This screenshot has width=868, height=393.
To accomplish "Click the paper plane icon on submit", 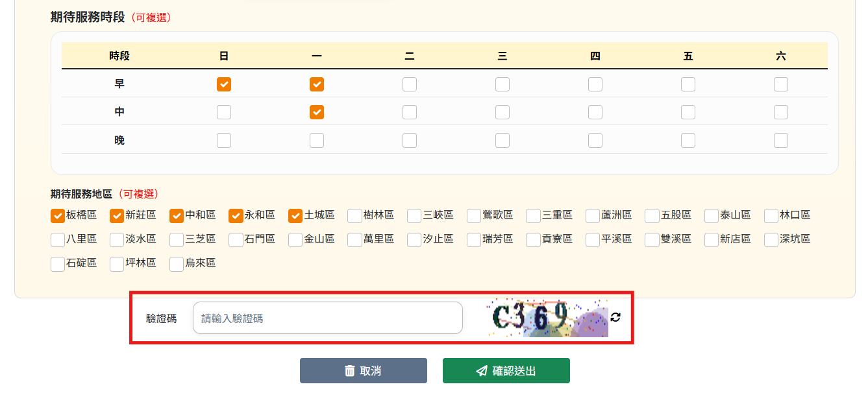I will coord(480,370).
